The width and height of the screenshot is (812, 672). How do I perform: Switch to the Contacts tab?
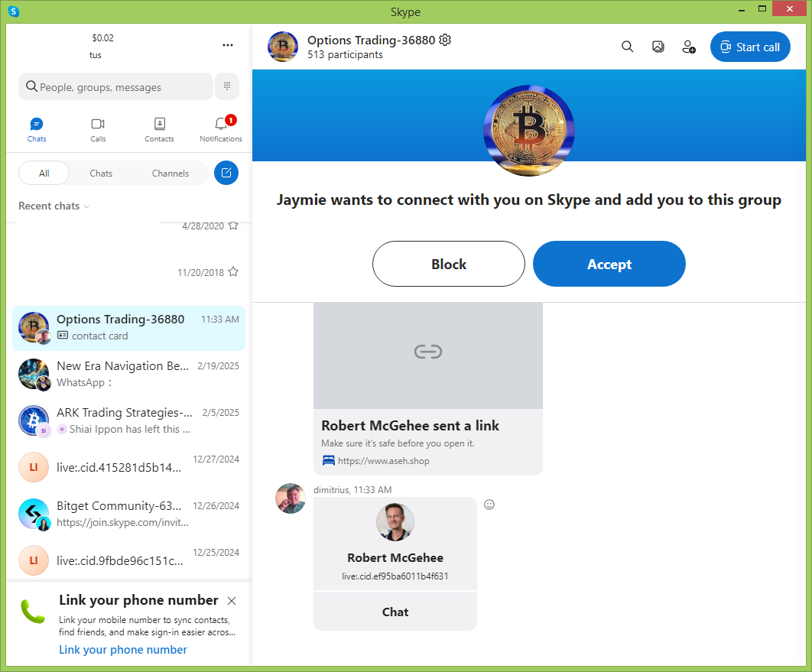pos(160,129)
